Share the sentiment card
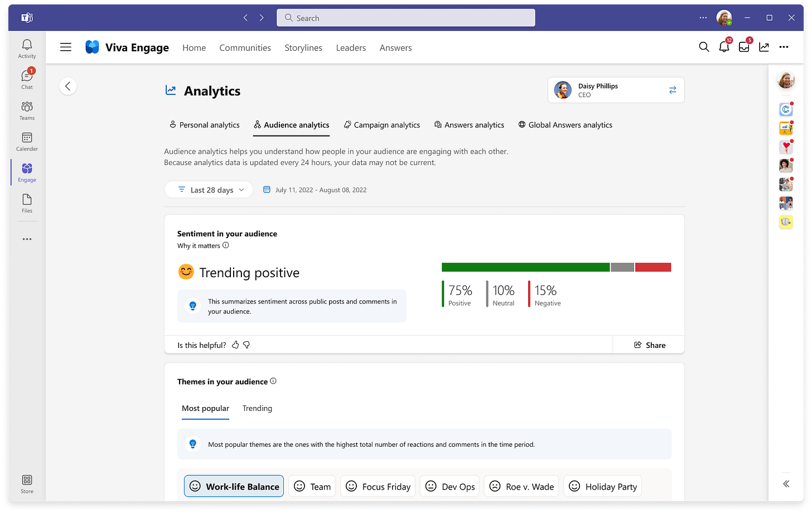The width and height of the screenshot is (812, 513). coord(649,345)
